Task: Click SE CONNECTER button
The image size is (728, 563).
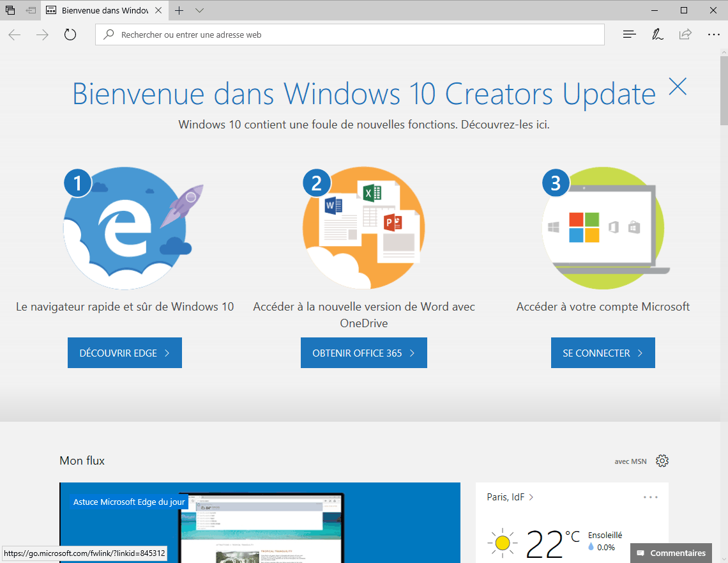Action: tap(603, 353)
